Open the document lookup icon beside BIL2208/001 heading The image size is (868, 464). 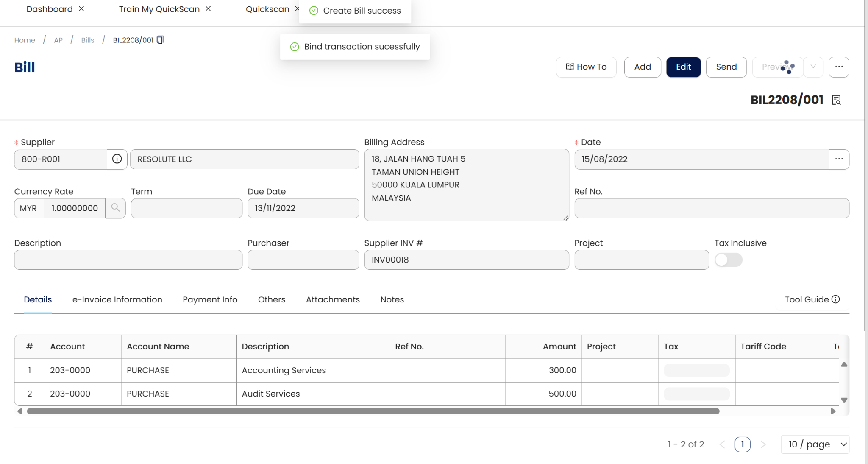tap(836, 100)
